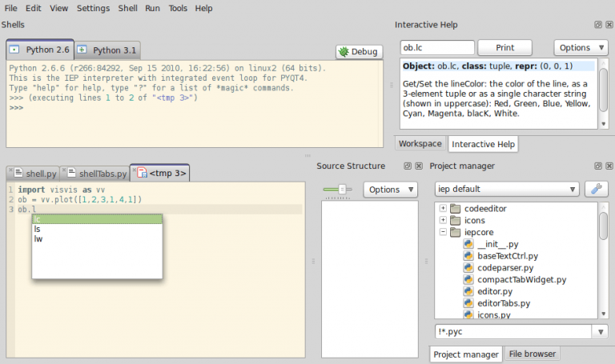The width and height of the screenshot is (615, 364).
Task: Open Source Structure Options dropdown
Action: click(389, 190)
